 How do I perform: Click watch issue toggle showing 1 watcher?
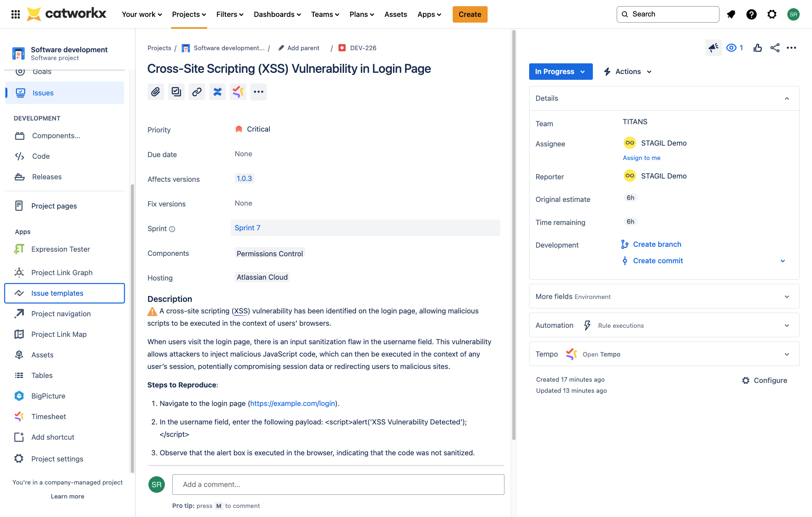(x=736, y=47)
